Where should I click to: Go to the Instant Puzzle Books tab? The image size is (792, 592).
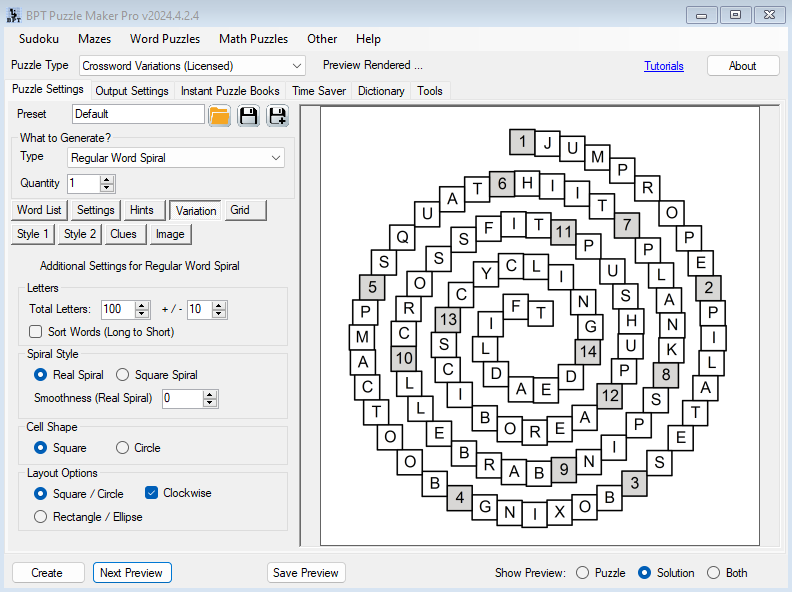(x=230, y=91)
